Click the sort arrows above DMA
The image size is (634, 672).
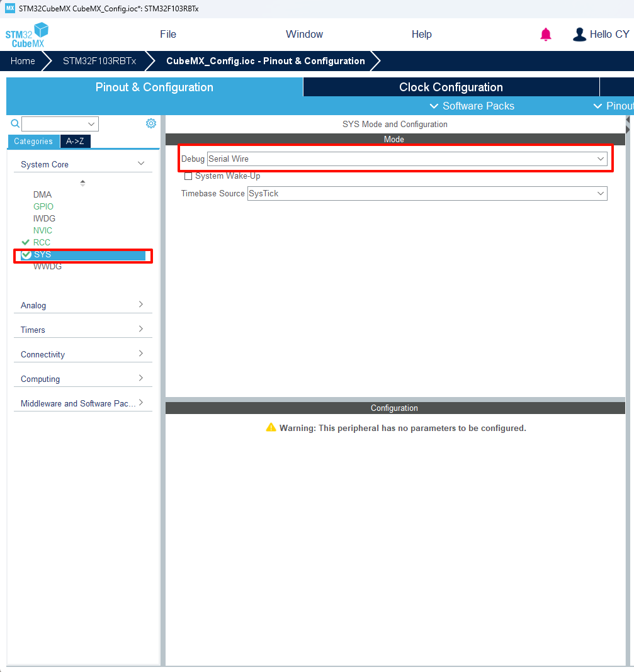[x=82, y=183]
